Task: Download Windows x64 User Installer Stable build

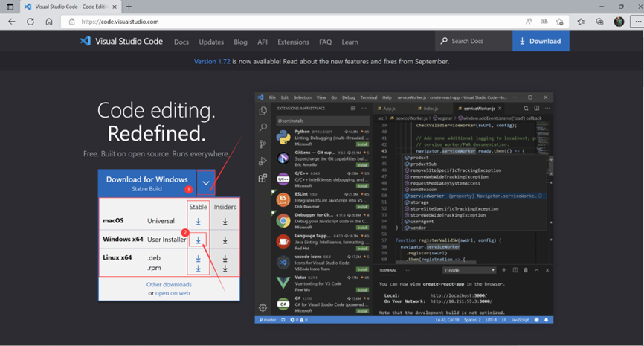Action: 198,240
